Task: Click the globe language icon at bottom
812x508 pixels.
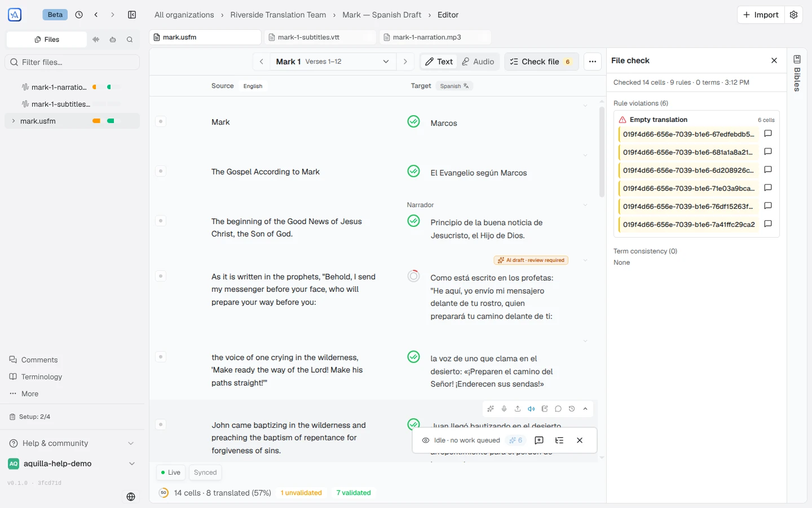Action: (131, 497)
